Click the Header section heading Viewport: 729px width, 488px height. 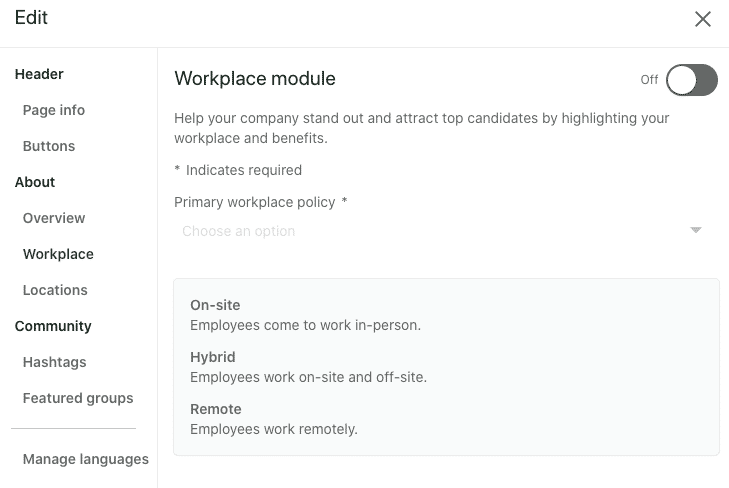(39, 74)
